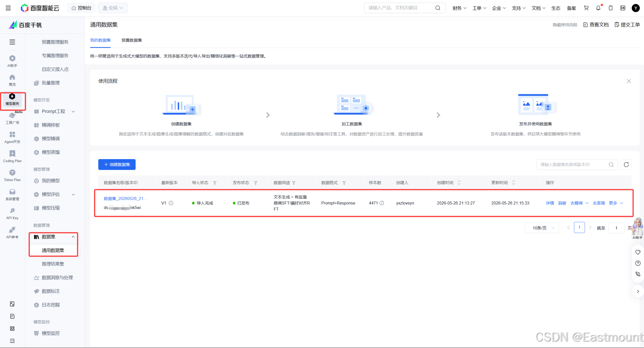Refresh the dataset list
This screenshot has width=644, height=348.
(626, 164)
